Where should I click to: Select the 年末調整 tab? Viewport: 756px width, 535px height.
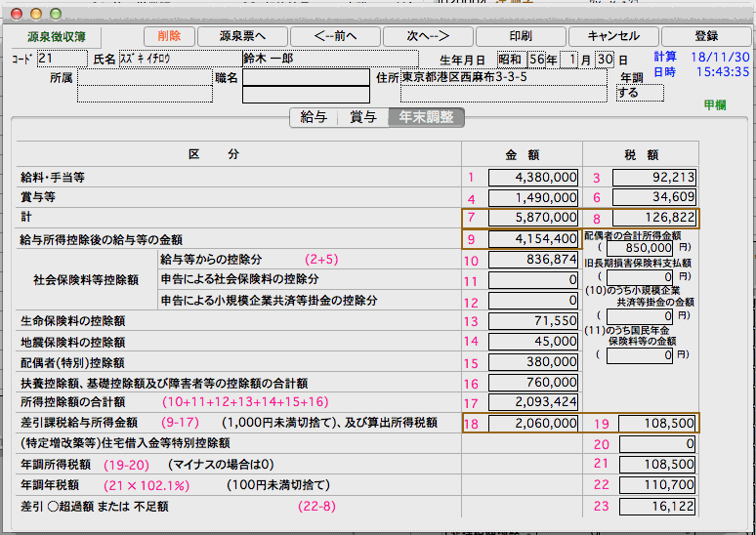click(x=427, y=117)
